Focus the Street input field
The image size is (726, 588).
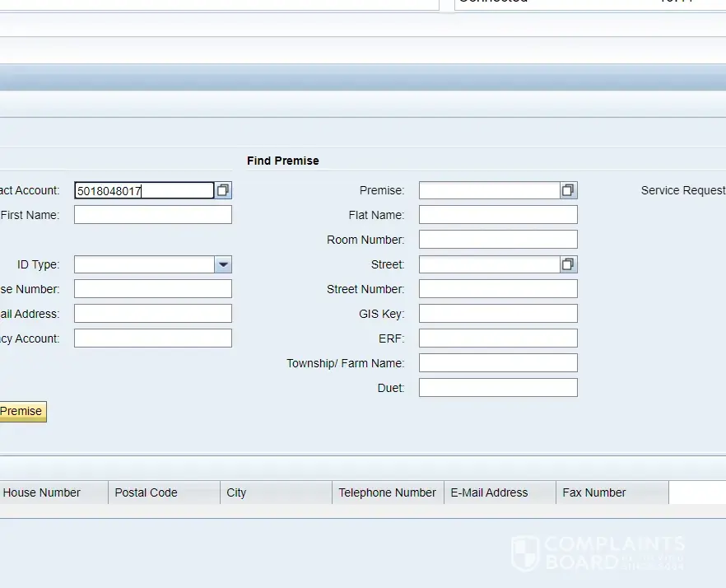(x=489, y=264)
